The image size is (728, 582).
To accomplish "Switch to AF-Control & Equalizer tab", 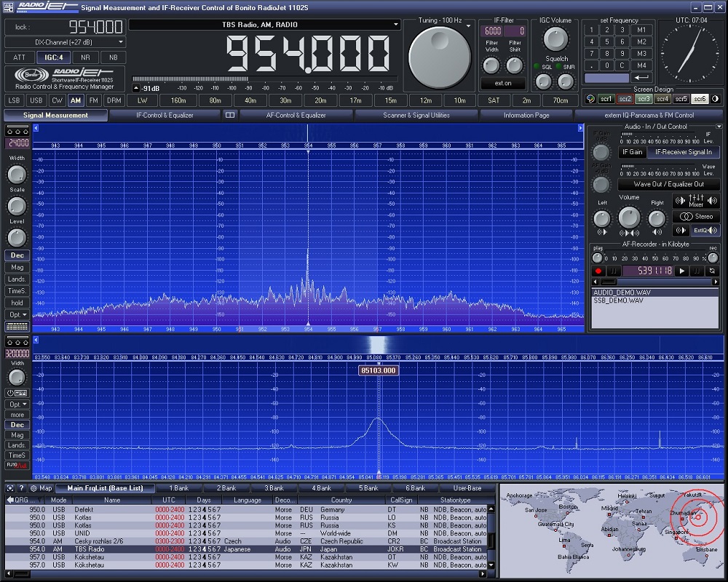I will [296, 115].
